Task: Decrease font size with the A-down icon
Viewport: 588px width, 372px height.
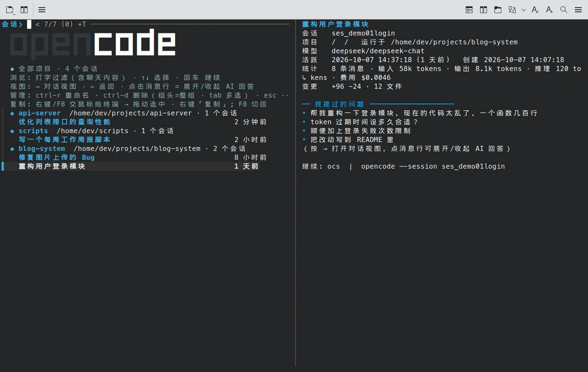Action: tap(535, 10)
